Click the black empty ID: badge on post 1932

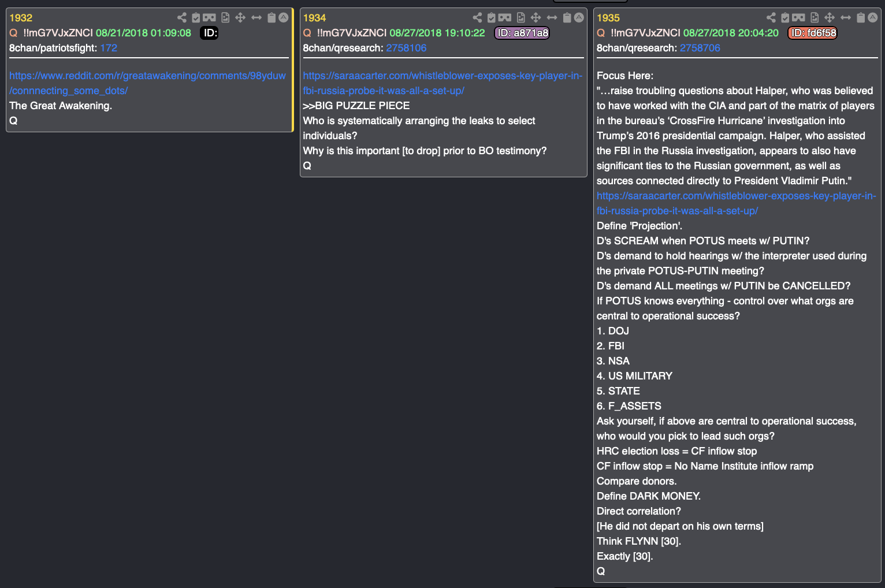coord(209,33)
